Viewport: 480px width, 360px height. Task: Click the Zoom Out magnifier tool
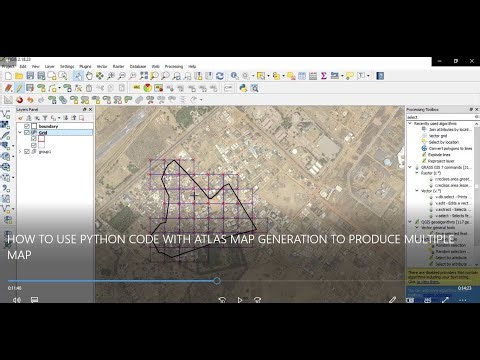122,76
